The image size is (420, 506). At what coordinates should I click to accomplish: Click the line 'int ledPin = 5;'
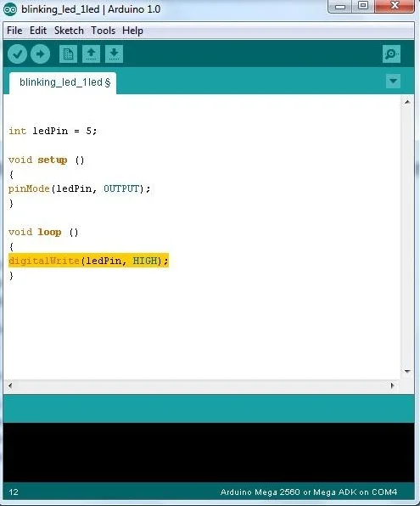pos(53,131)
